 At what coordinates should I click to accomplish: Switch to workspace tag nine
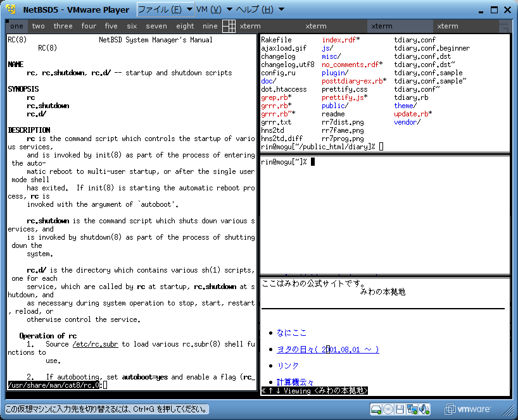(x=210, y=26)
